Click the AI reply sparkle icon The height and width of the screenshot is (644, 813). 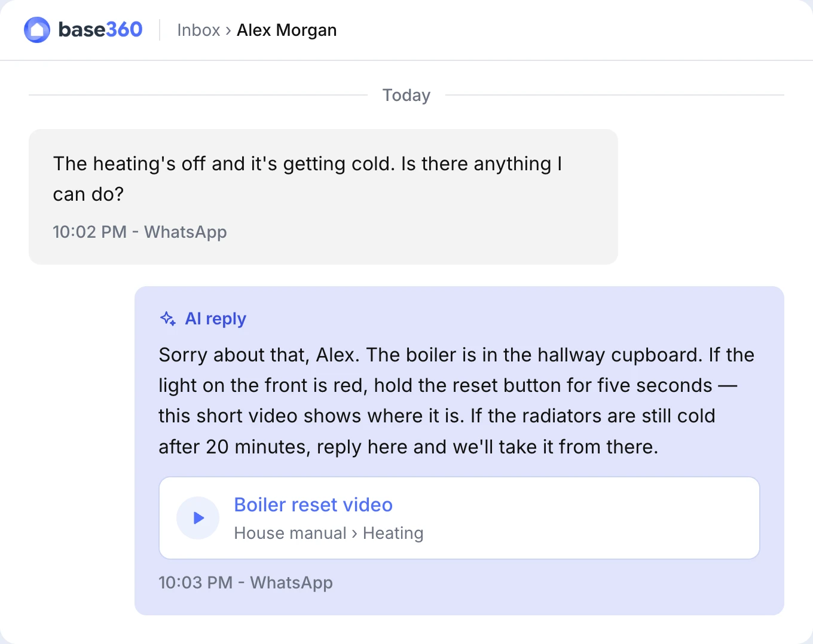pyautogui.click(x=168, y=318)
